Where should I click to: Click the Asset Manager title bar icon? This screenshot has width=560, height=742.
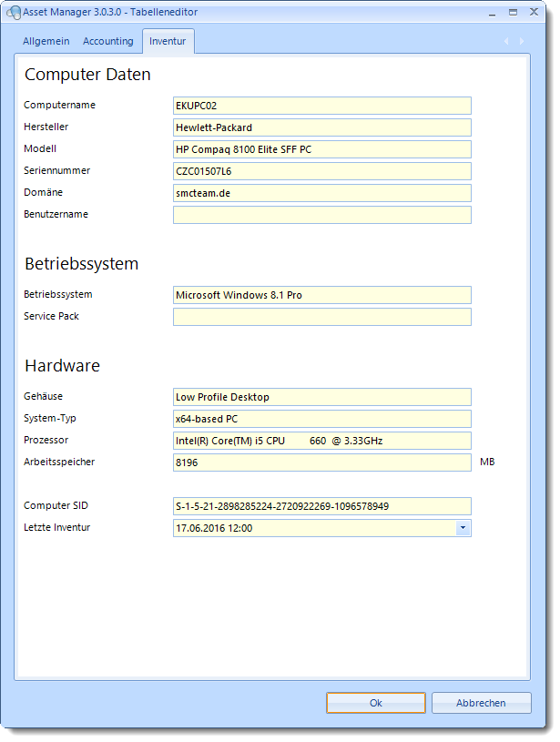(15, 13)
